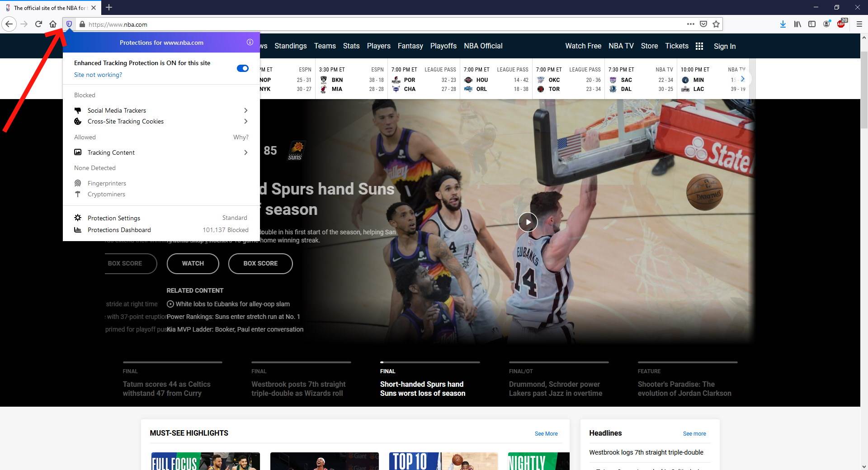Reload the page
Image resolution: width=868 pixels, height=470 pixels.
pos(38,24)
